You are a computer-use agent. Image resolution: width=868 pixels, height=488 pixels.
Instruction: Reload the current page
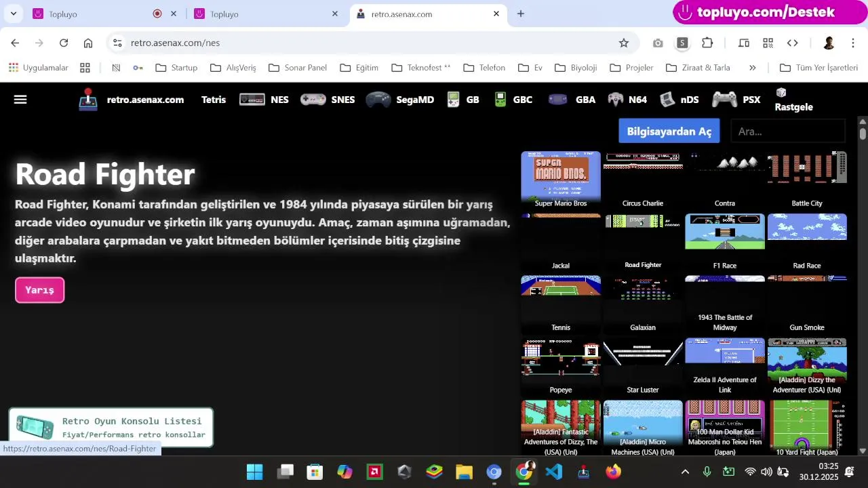64,43
